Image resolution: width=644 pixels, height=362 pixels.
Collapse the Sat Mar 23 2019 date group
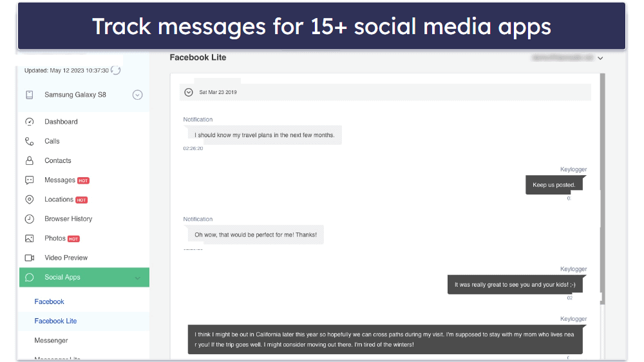(189, 93)
